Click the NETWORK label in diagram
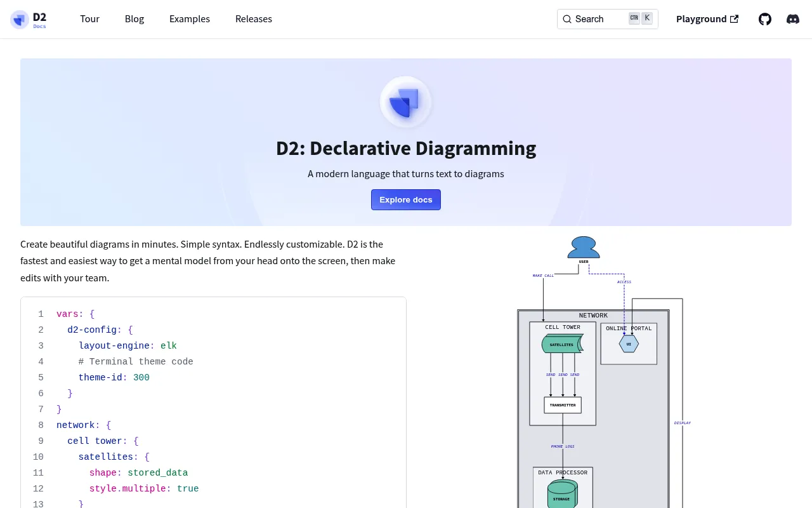The height and width of the screenshot is (508, 812). 593,316
